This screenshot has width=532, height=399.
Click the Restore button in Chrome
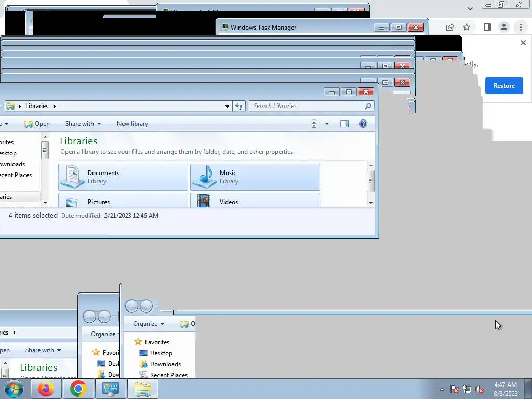point(504,86)
